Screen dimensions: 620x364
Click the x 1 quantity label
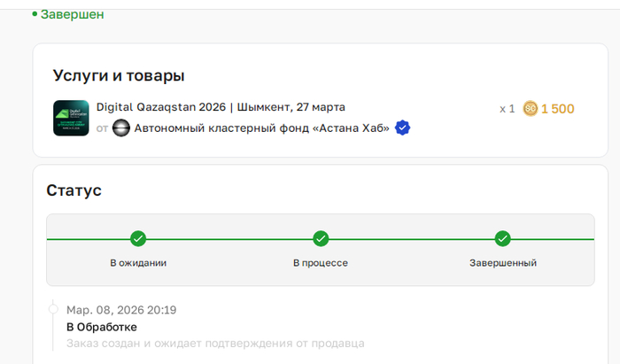coord(507,109)
